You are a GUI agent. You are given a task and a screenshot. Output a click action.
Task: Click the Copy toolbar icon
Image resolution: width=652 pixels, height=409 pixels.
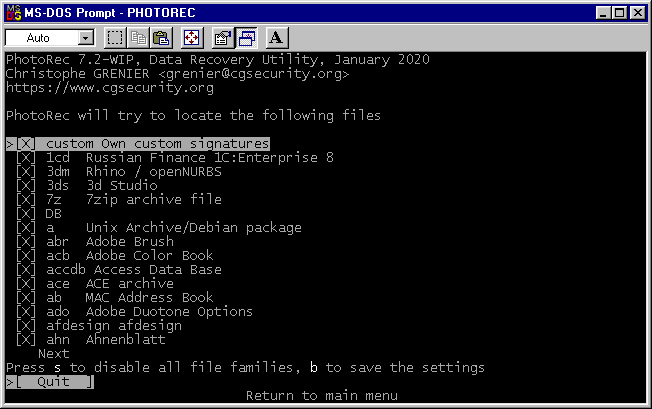point(138,38)
